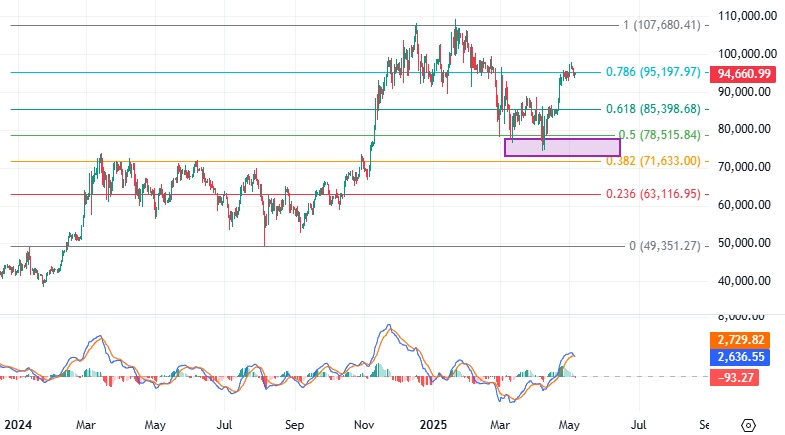The image size is (785, 435).
Task: Click the red histogram value -93.27
Action: pos(734,377)
